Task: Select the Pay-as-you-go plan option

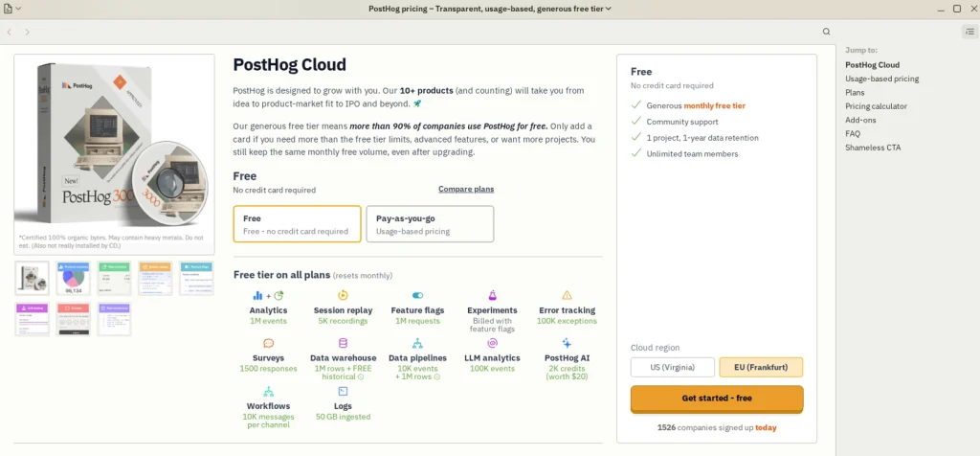Action: (x=430, y=224)
